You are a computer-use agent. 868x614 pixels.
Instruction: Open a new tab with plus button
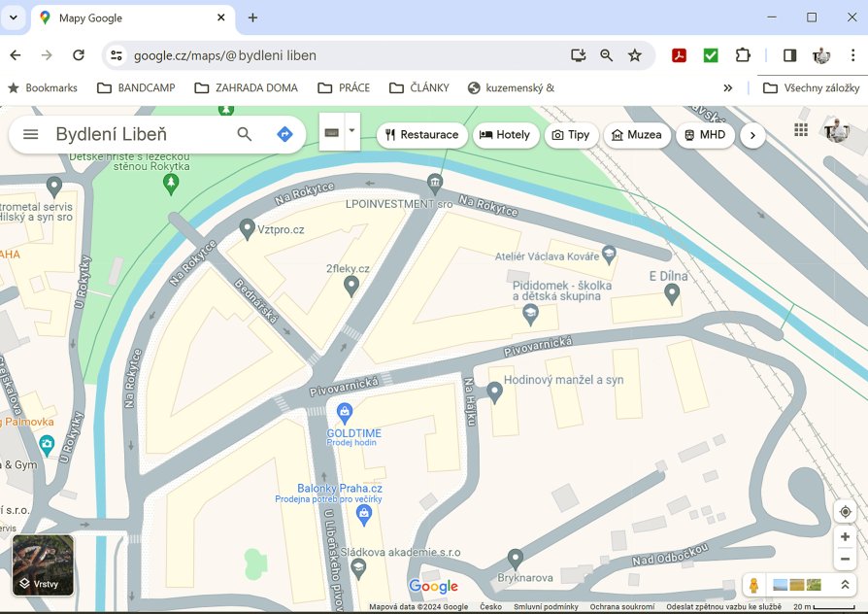point(252,17)
